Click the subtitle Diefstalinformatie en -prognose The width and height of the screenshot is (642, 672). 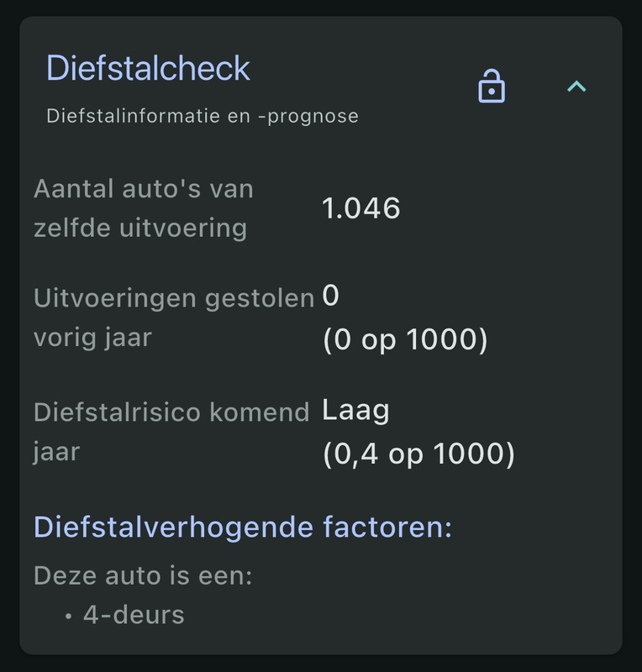[203, 116]
